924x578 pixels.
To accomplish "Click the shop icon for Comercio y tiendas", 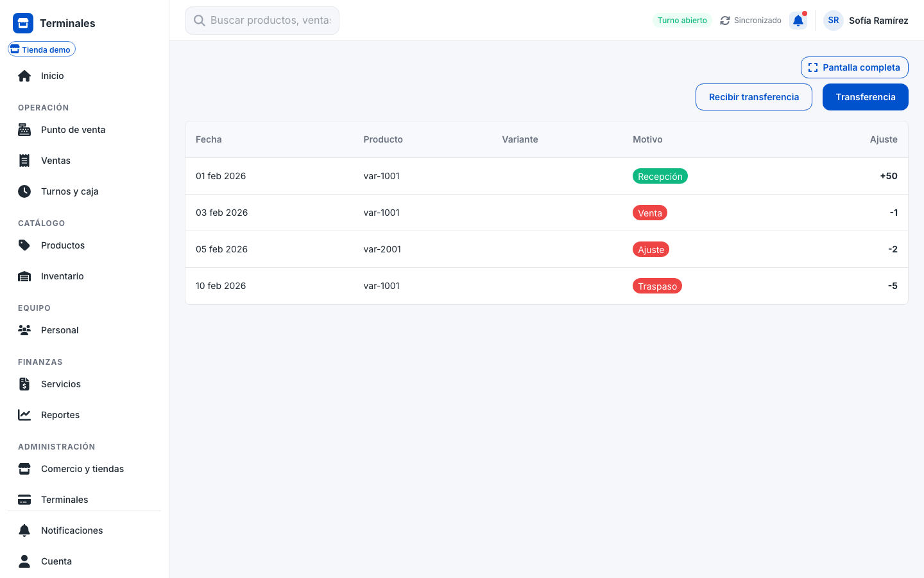I will pos(24,469).
